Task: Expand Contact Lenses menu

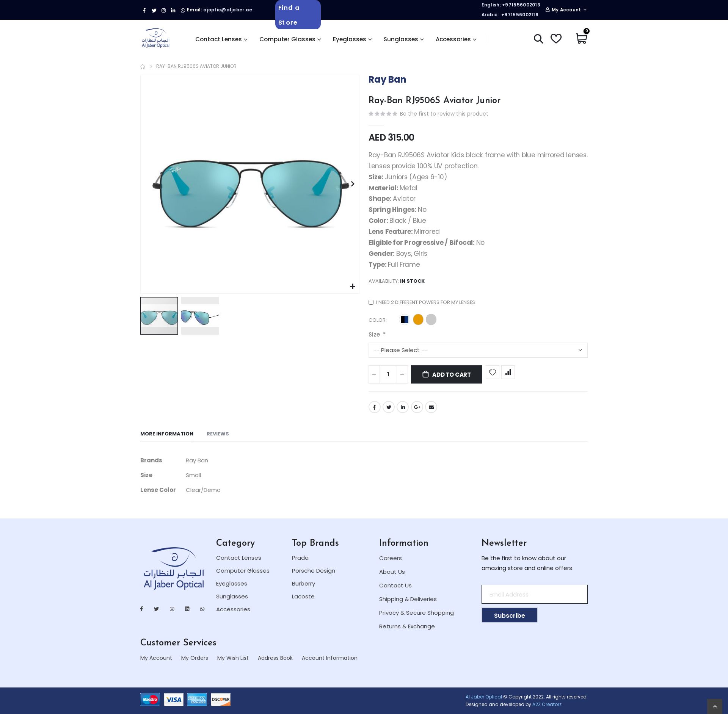Action: [221, 39]
